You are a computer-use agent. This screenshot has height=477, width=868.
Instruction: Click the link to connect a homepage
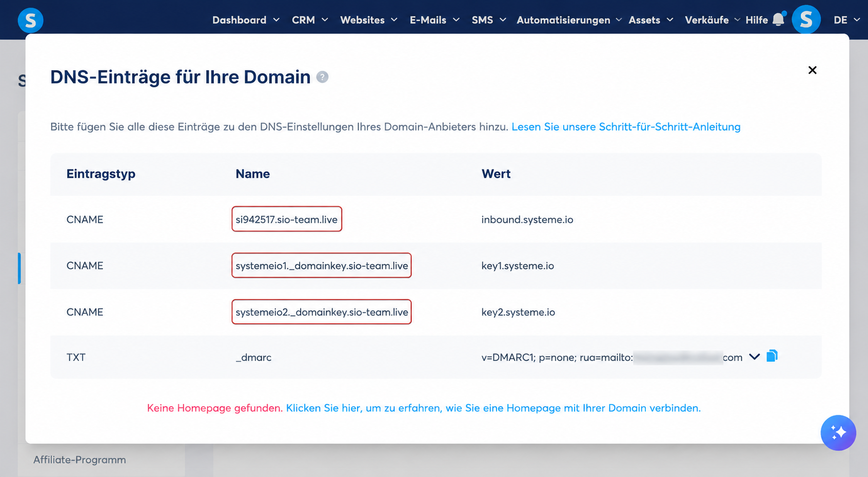[493, 408]
